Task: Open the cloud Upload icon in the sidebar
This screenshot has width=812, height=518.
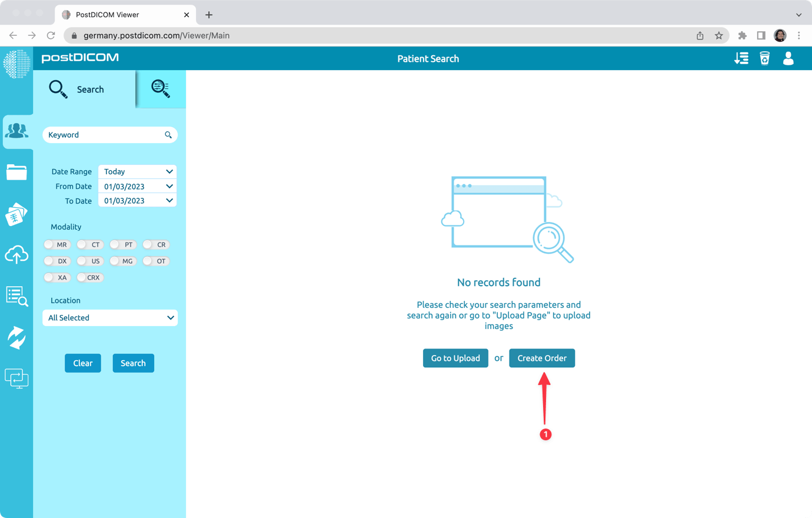Action: click(x=17, y=255)
